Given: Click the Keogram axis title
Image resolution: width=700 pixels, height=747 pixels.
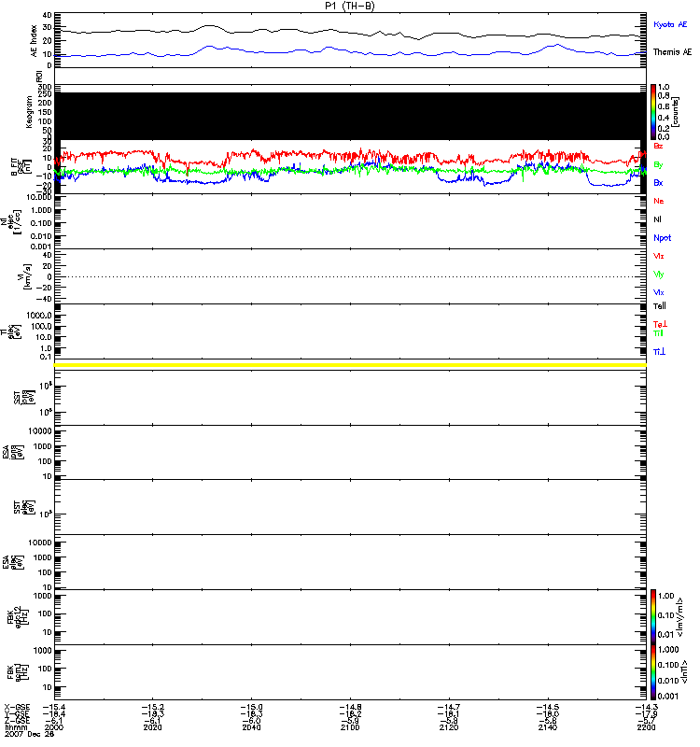Looking at the screenshot, I should (x=29, y=112).
